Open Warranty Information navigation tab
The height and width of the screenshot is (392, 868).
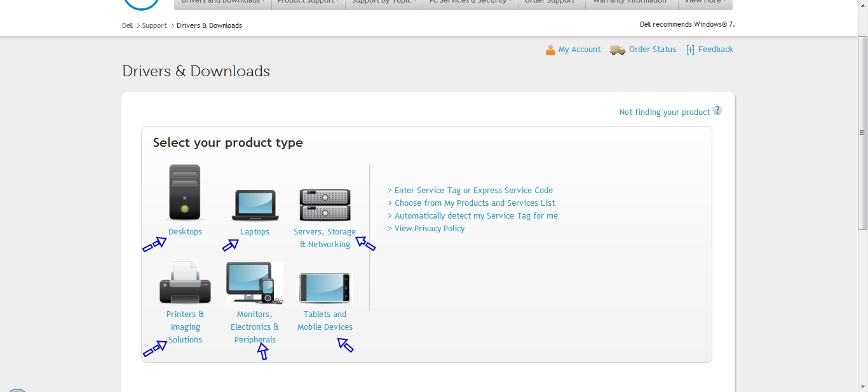pos(632,3)
